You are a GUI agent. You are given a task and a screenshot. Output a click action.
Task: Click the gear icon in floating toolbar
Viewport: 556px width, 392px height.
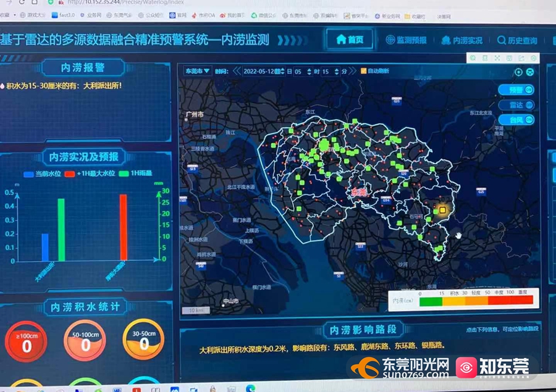[x=533, y=58]
